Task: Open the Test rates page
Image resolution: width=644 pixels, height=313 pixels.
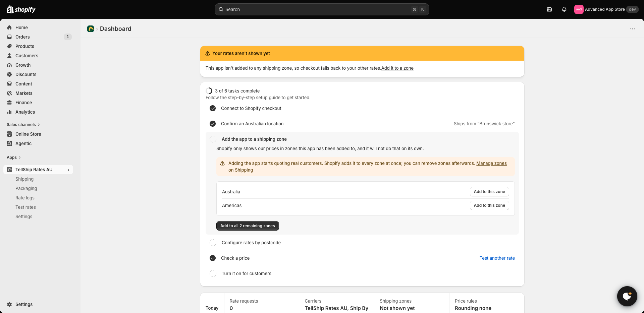Action: pyautogui.click(x=25, y=207)
